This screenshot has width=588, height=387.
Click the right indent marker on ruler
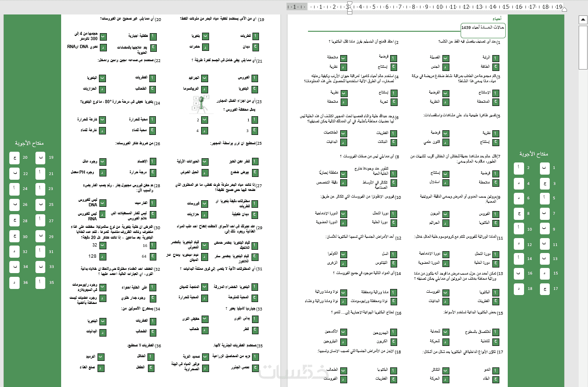point(564,8)
